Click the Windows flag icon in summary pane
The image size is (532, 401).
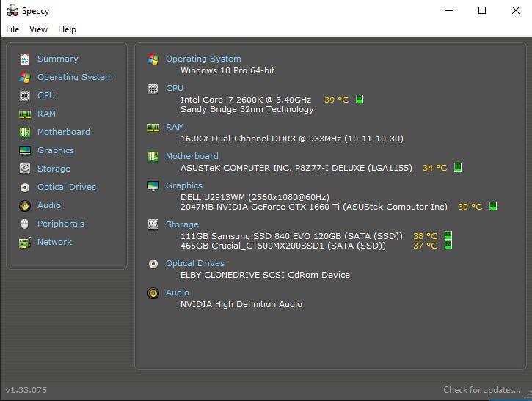[153, 59]
